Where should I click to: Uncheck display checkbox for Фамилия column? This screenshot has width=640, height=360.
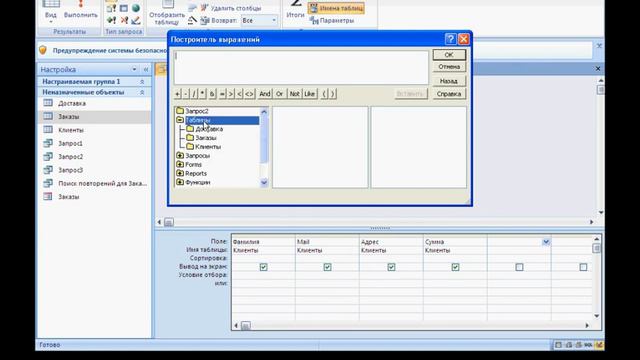[263, 267]
